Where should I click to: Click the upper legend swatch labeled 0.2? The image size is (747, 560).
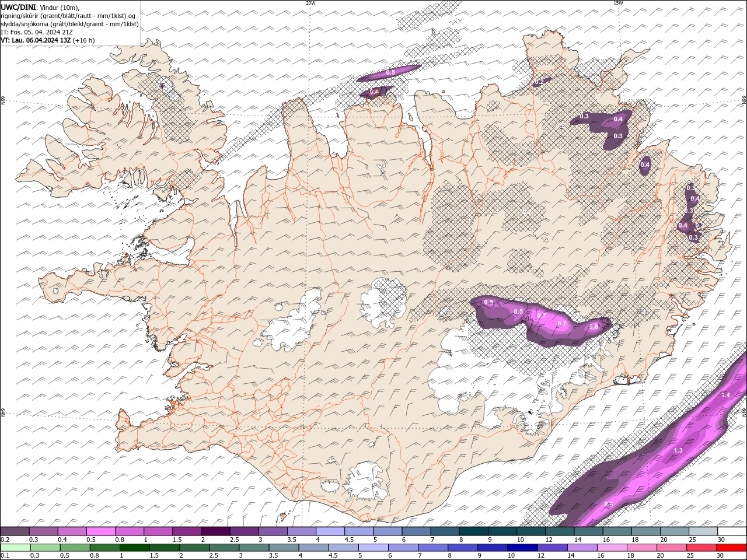(15, 531)
